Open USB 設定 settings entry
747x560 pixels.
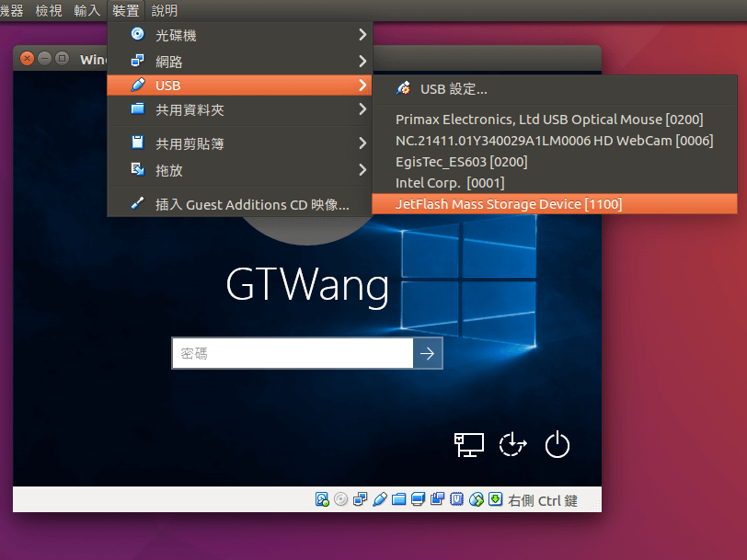454,89
